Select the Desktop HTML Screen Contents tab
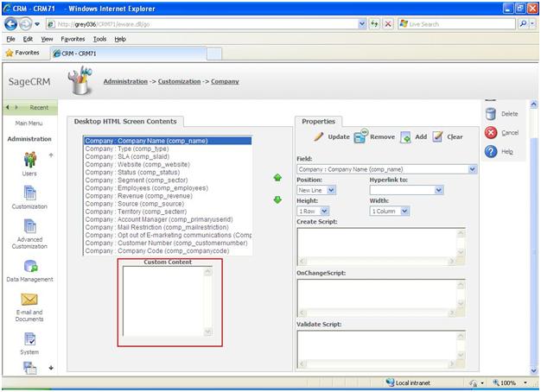This screenshot has width=541, height=392. pyautogui.click(x=125, y=122)
